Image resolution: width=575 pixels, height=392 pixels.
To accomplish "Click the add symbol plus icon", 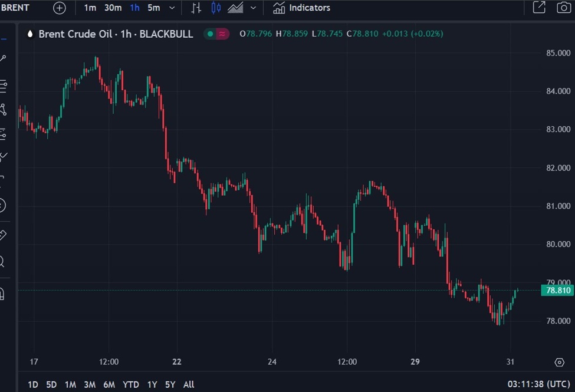I will (x=60, y=8).
